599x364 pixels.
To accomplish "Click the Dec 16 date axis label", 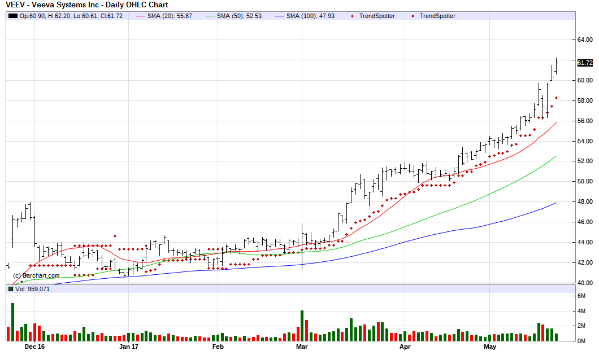I will click(x=34, y=347).
